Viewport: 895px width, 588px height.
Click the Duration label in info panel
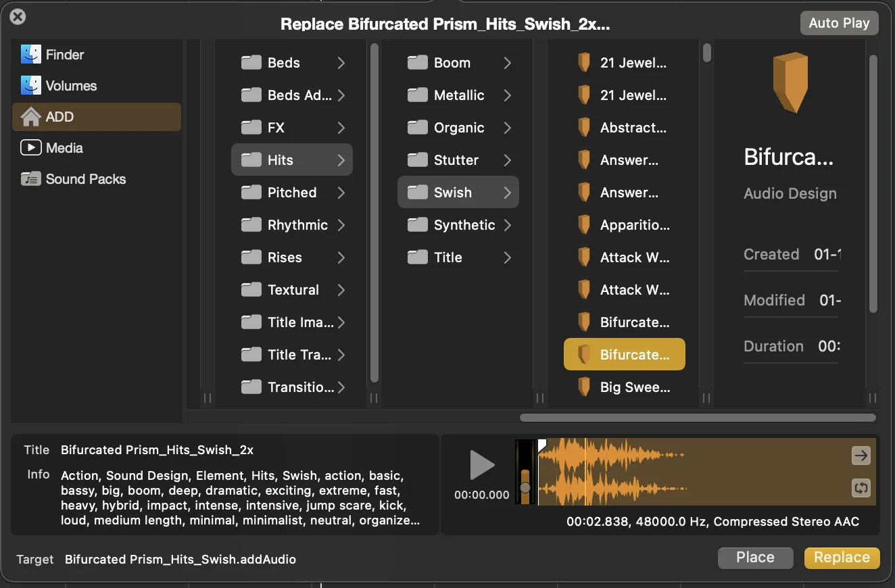[773, 346]
